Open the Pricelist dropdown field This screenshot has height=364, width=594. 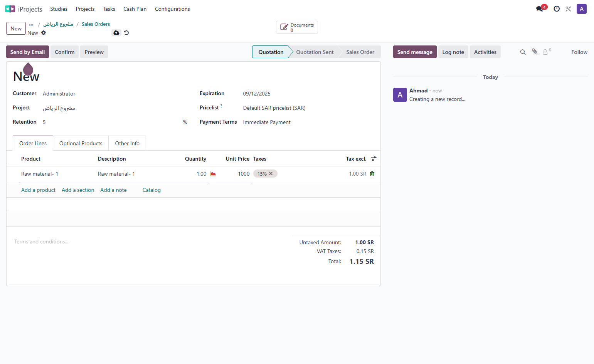pyautogui.click(x=308, y=108)
